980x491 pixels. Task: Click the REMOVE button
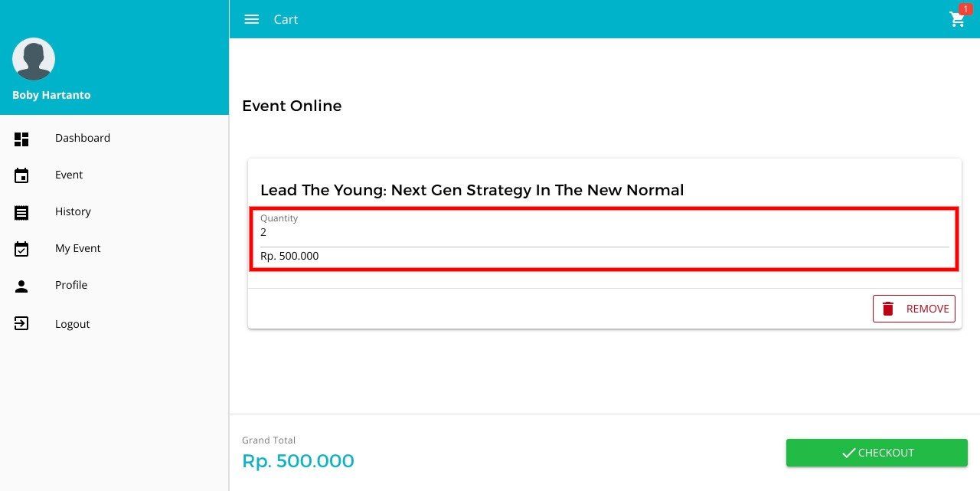pyautogui.click(x=914, y=309)
